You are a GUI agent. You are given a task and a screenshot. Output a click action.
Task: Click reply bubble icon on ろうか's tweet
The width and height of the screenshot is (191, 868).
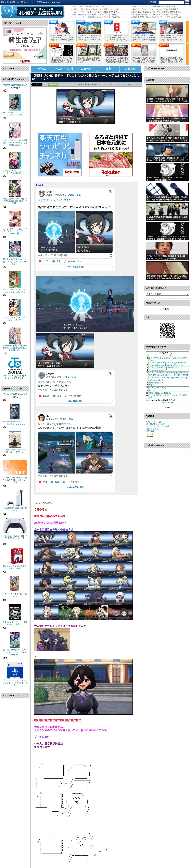point(53,261)
